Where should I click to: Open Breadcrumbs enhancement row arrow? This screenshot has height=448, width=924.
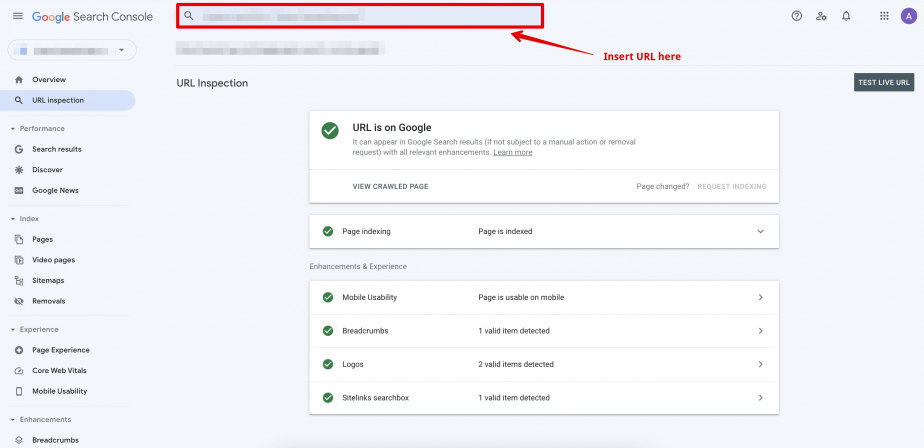[x=761, y=331]
